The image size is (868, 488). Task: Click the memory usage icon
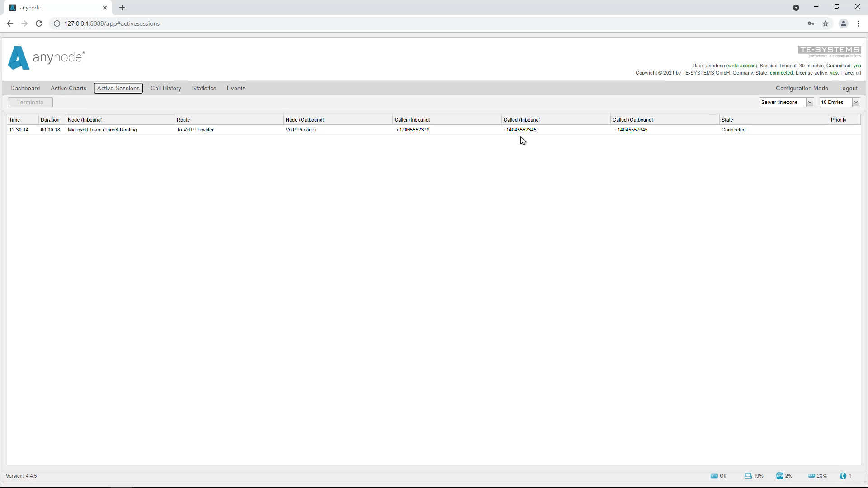[811, 476]
